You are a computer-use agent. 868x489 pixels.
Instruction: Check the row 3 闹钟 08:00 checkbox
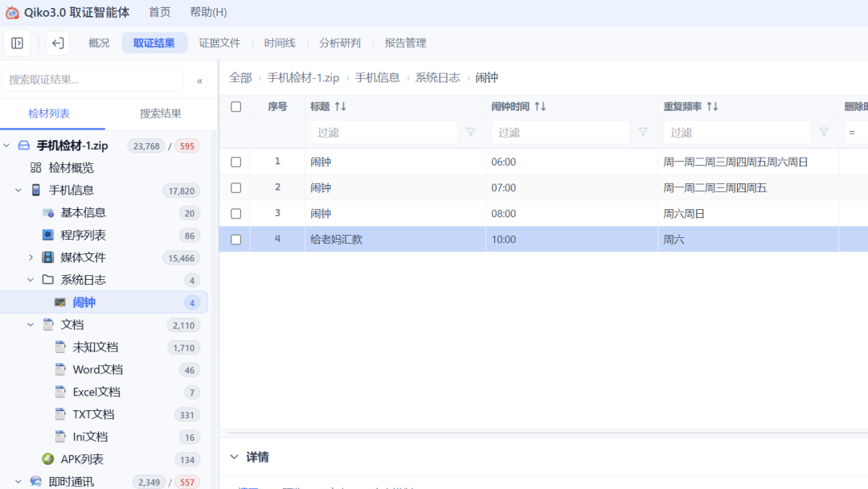[x=235, y=214]
